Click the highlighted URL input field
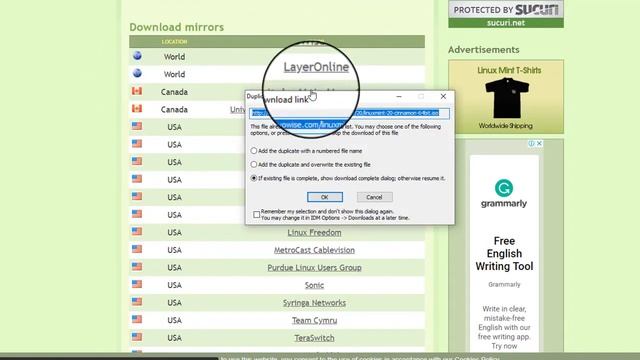Image resolution: width=640 pixels, height=360 pixels. pos(349,113)
